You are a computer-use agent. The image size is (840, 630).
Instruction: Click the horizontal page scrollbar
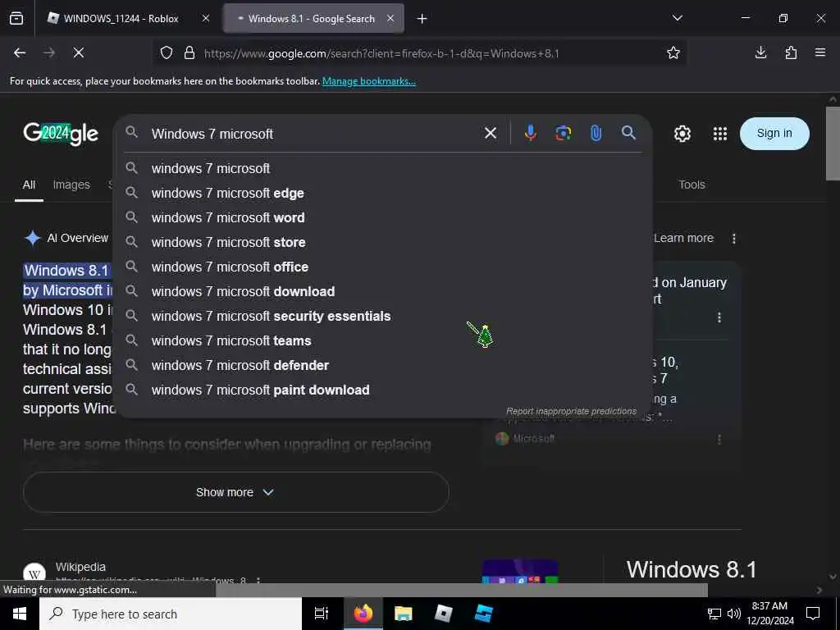[x=461, y=590]
